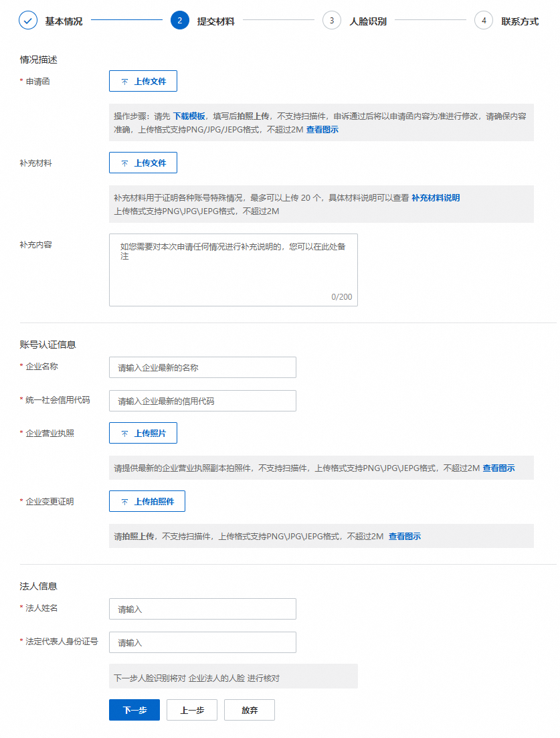
Task: Click the 申请函 field label
Action: [x=37, y=81]
